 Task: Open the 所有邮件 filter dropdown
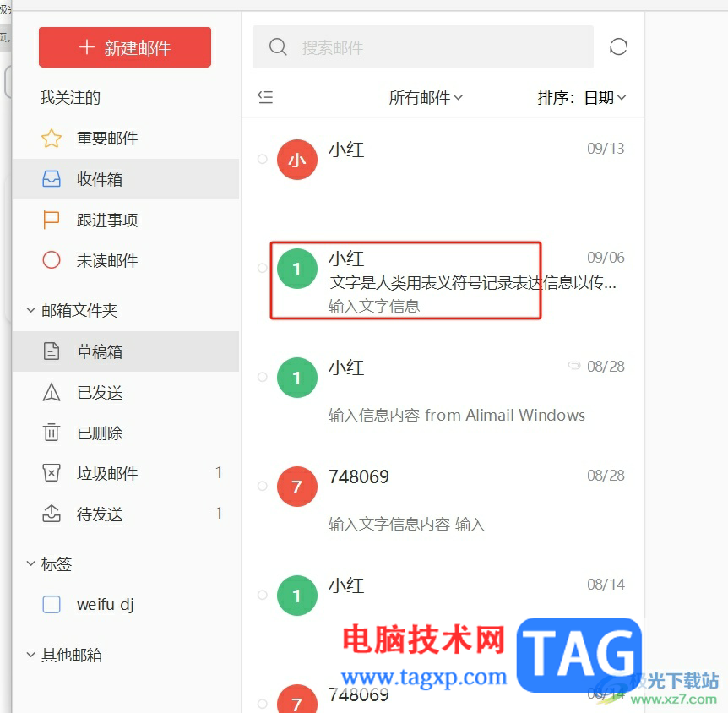[x=426, y=97]
